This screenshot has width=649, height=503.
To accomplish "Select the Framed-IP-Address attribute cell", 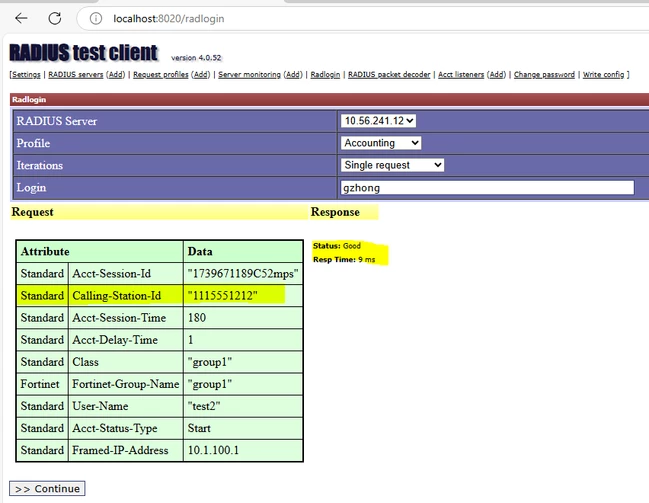I will tap(126, 450).
